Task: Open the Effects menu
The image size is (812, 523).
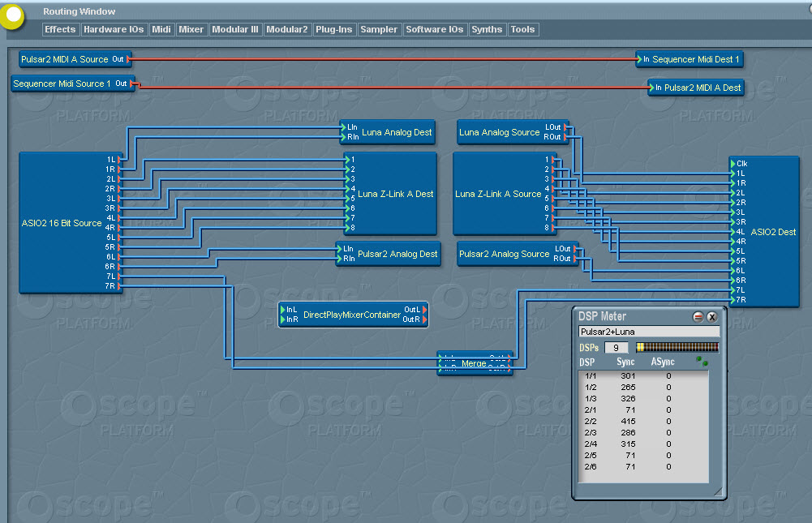Action: coord(60,29)
